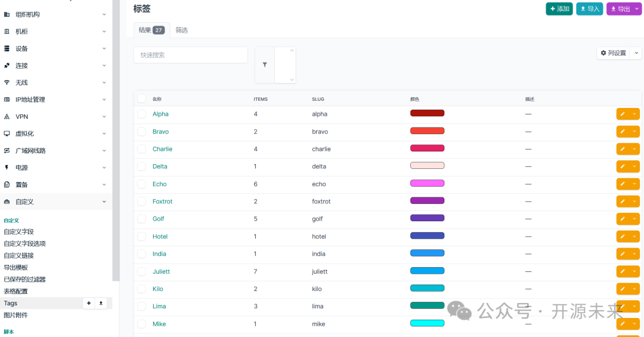Click the VPN sidebar icon
Image resolution: width=644 pixels, height=337 pixels.
point(7,117)
